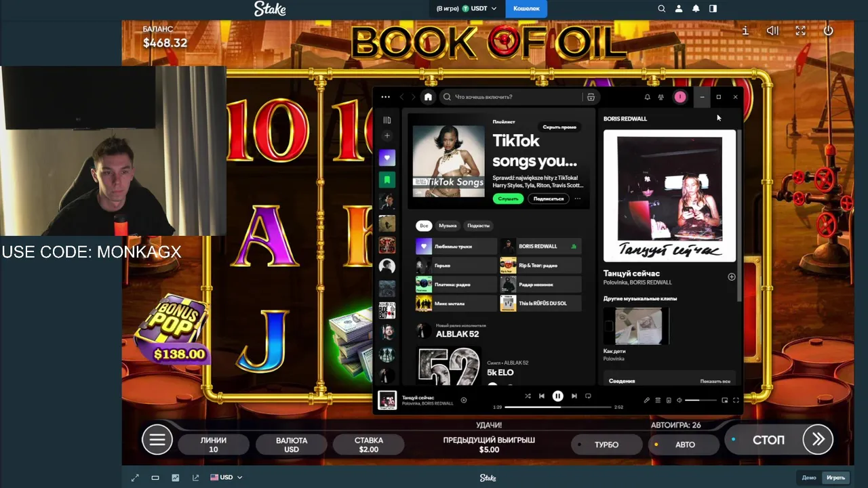Go to previous Spotify track

541,396
